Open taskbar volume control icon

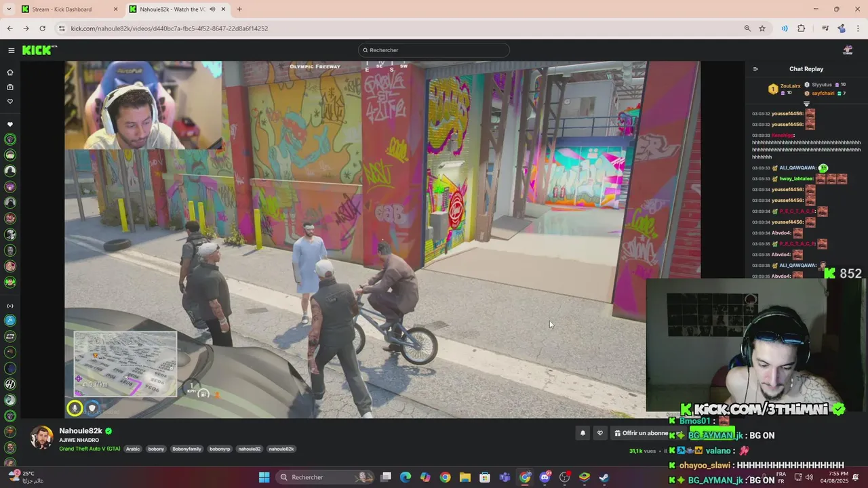(809, 477)
